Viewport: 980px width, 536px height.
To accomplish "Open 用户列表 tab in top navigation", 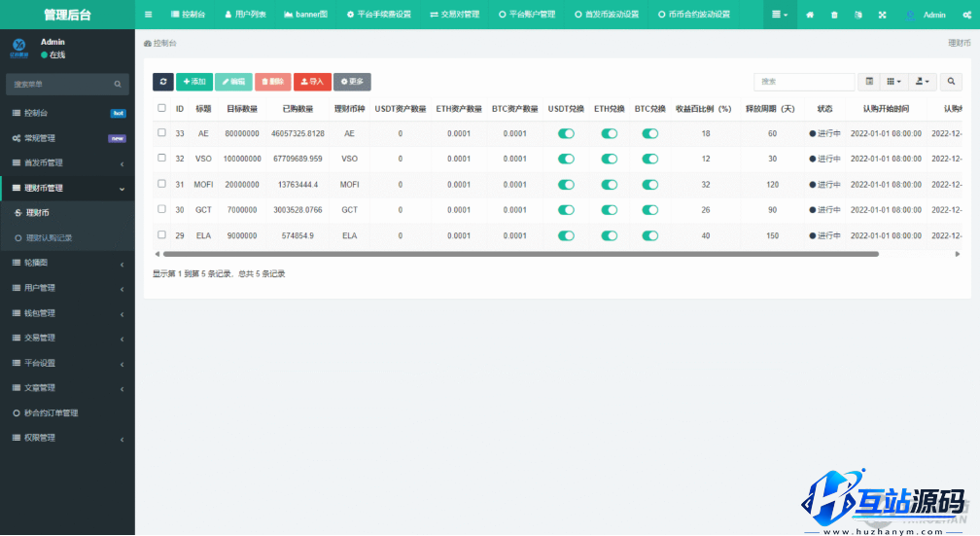I will tap(244, 15).
